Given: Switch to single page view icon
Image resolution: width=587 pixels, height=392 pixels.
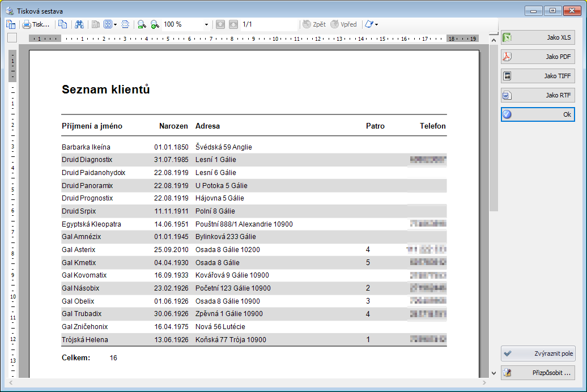Looking at the screenshot, I should [x=96, y=25].
